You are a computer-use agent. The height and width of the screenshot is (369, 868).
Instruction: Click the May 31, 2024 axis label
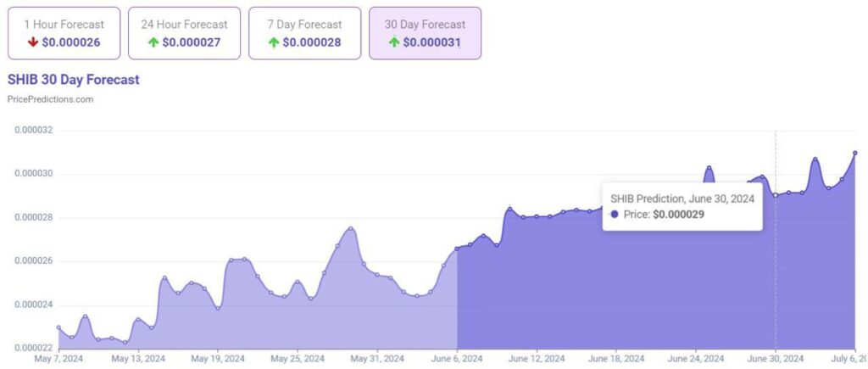tap(377, 359)
